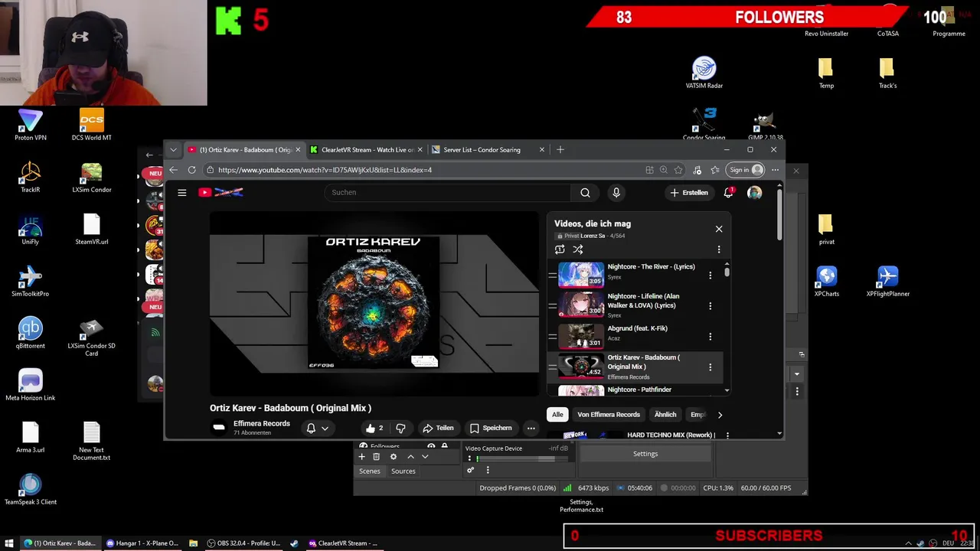Toggle playlist loop button
The image size is (980, 551).
tap(560, 249)
